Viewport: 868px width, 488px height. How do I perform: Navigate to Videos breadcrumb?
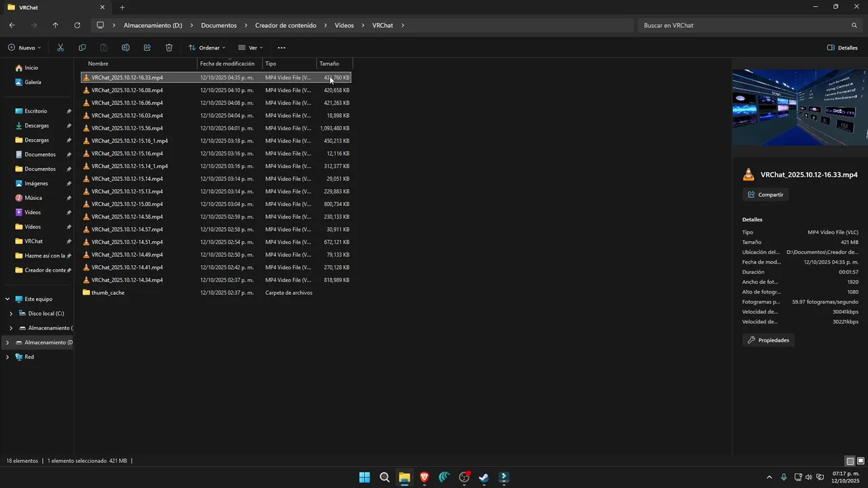[x=344, y=25]
